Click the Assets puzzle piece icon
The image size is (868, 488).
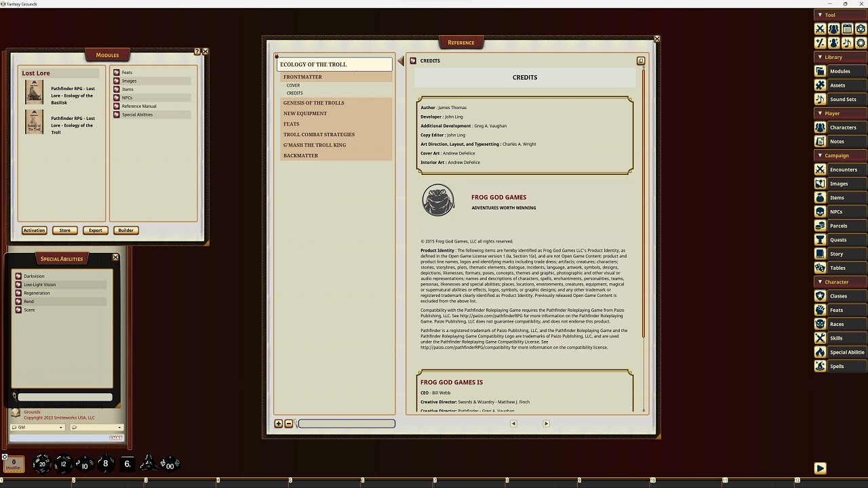pyautogui.click(x=820, y=85)
